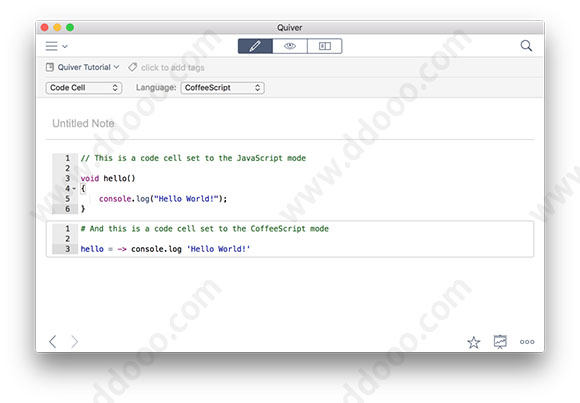Click the closing brace on line 6
Image resolution: width=580 pixels, height=403 pixels.
83,209
